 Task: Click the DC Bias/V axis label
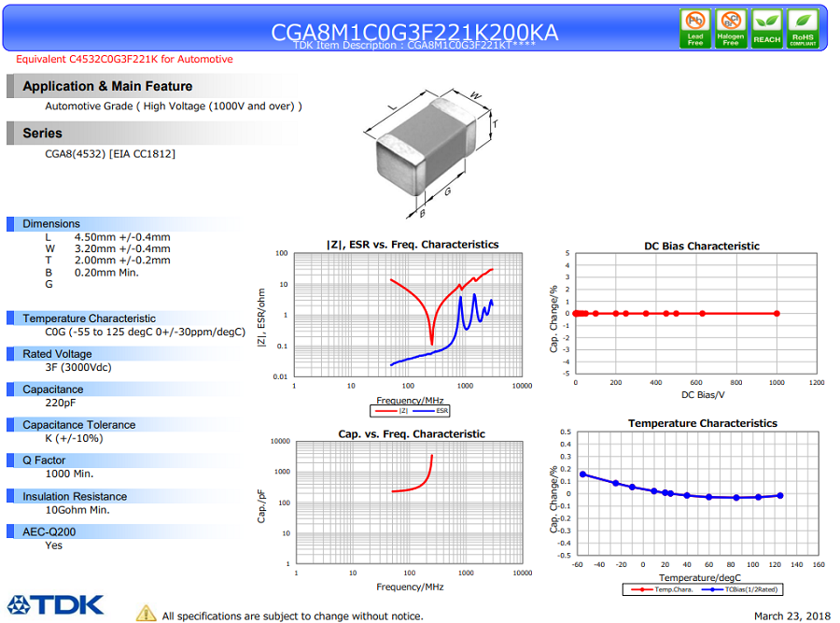[x=703, y=394]
